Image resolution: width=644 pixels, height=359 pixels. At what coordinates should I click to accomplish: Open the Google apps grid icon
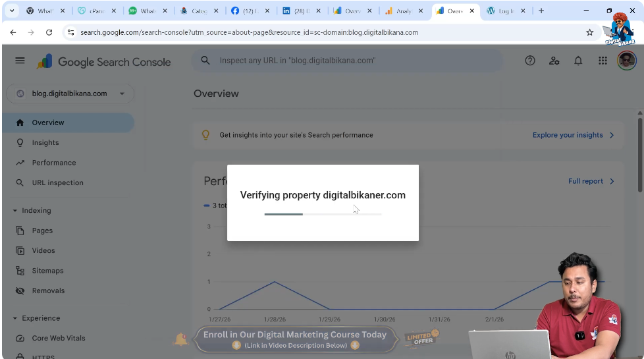[603, 61]
